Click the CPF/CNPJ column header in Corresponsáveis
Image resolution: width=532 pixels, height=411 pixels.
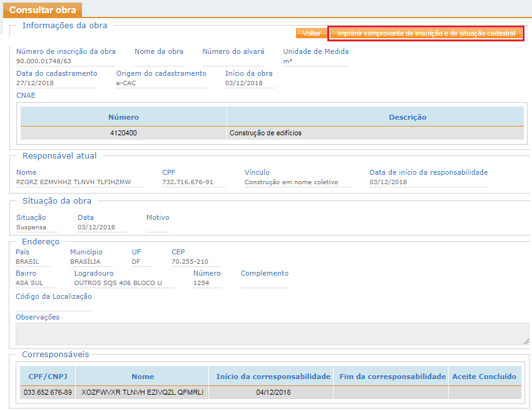pyautogui.click(x=48, y=377)
